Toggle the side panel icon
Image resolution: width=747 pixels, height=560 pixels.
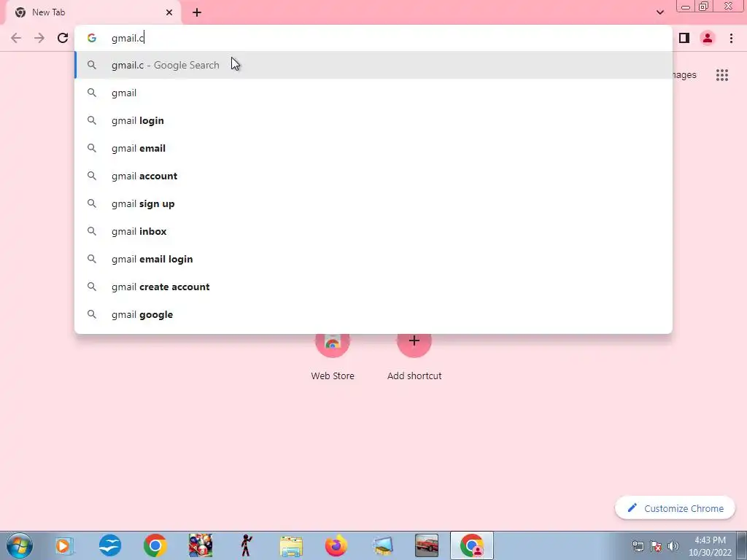[x=684, y=38]
